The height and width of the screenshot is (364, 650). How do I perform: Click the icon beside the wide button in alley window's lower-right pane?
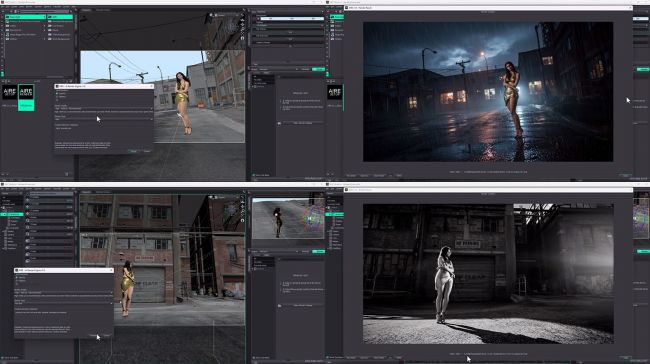[279, 306]
